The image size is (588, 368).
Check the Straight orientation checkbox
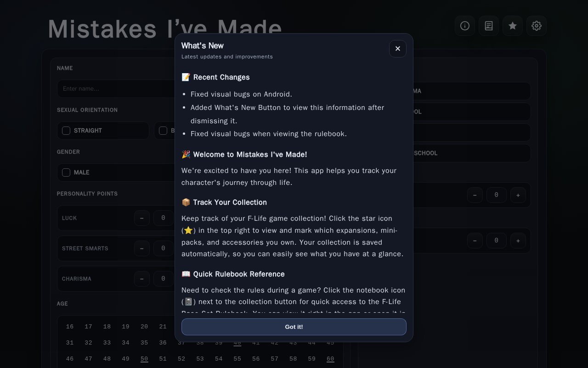point(66,131)
